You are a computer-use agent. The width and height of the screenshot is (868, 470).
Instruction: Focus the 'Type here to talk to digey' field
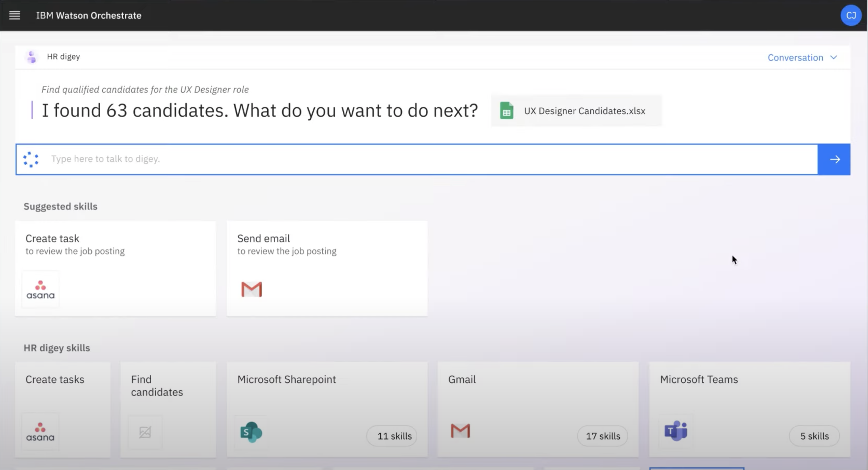(417, 159)
